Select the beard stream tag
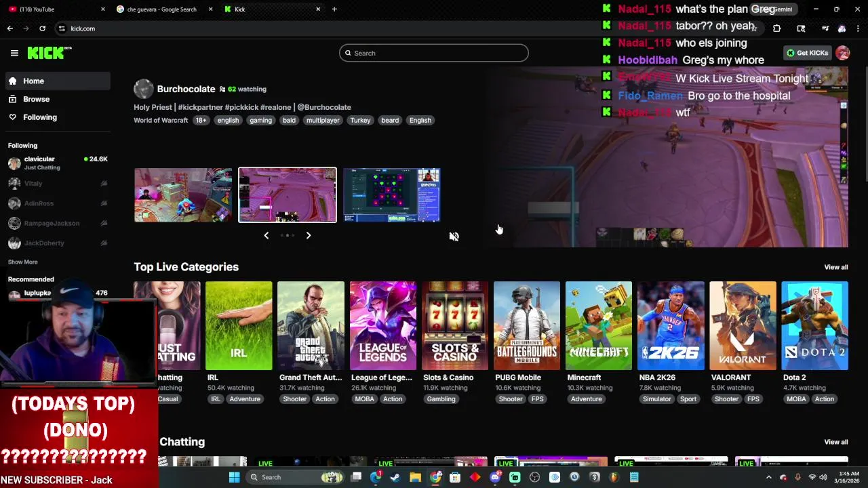This screenshot has height=488, width=868. click(390, 120)
